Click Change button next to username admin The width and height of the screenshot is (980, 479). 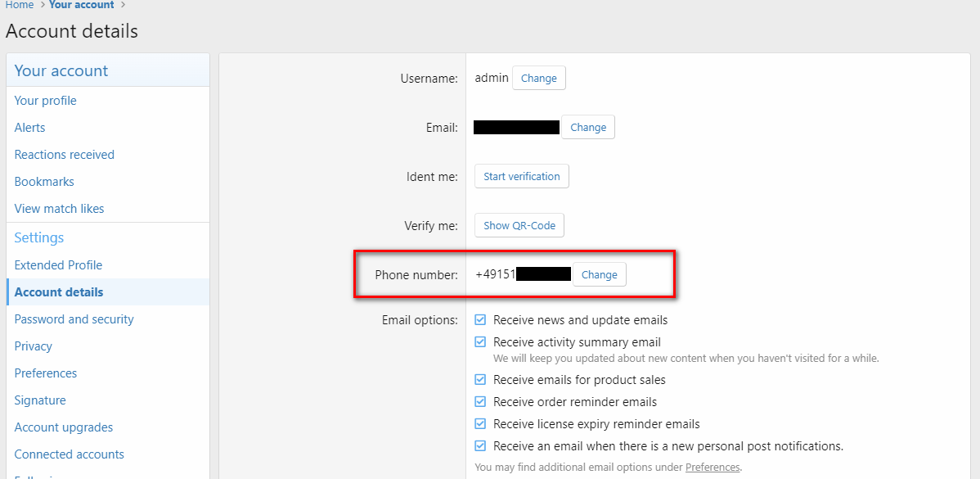(x=538, y=79)
